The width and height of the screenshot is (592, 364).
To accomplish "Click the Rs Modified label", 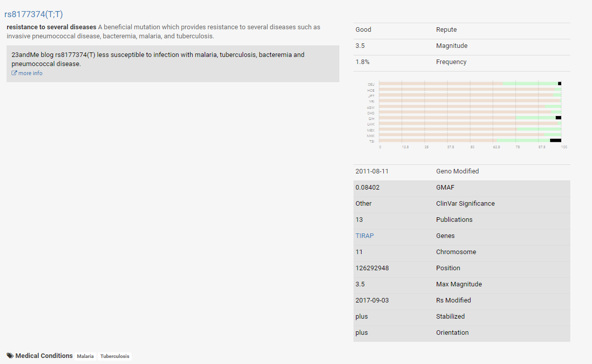I will [x=453, y=300].
